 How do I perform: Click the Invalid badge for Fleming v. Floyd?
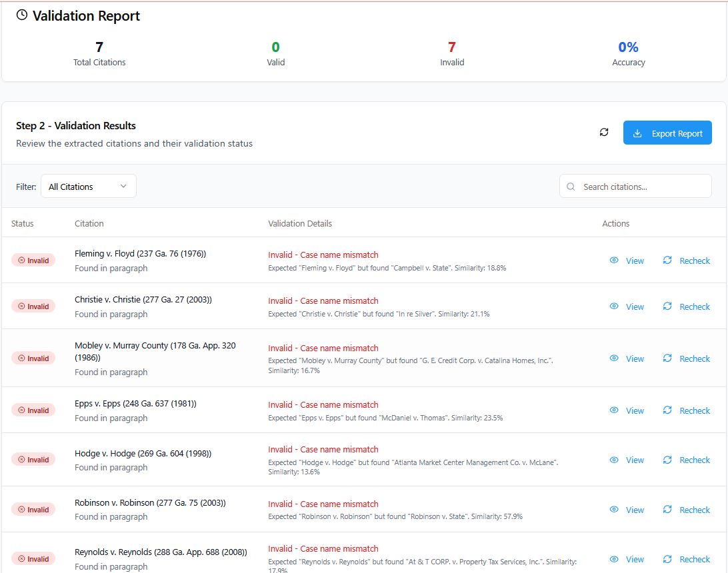pos(33,261)
